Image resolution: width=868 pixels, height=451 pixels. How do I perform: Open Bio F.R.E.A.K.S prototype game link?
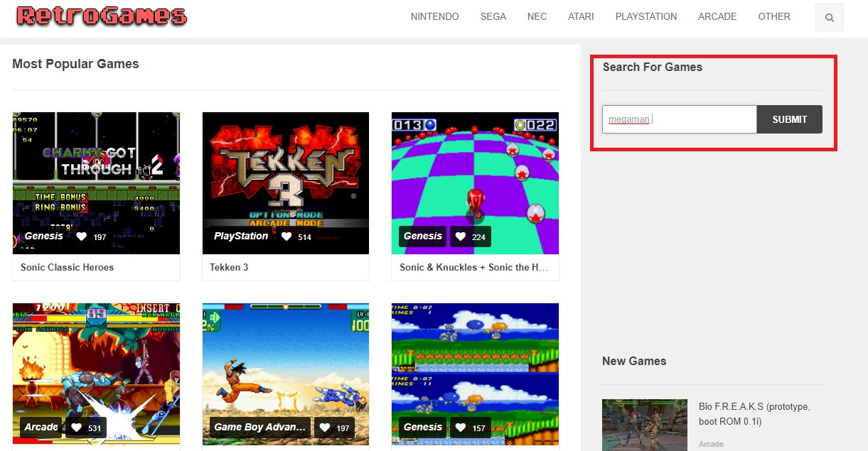(754, 414)
